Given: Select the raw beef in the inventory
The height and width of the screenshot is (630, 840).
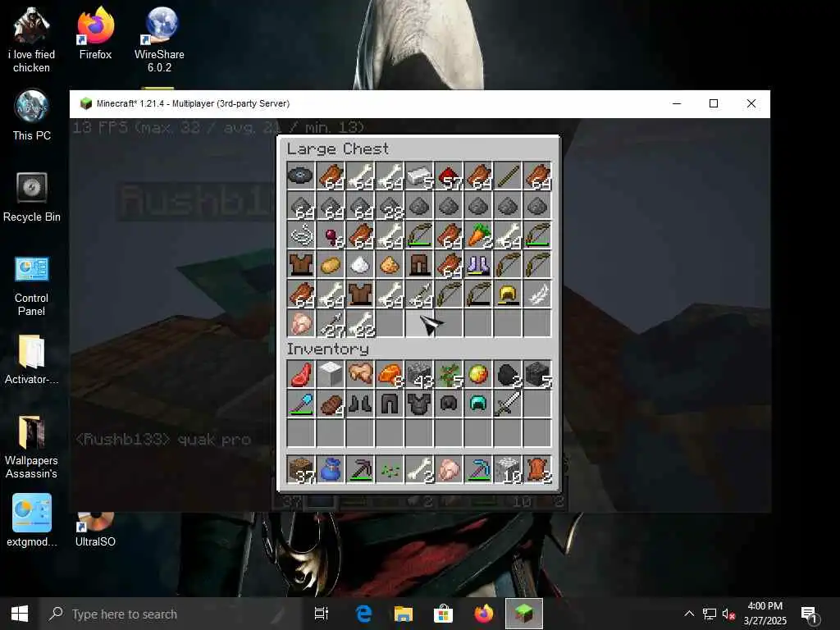Looking at the screenshot, I should click(300, 374).
